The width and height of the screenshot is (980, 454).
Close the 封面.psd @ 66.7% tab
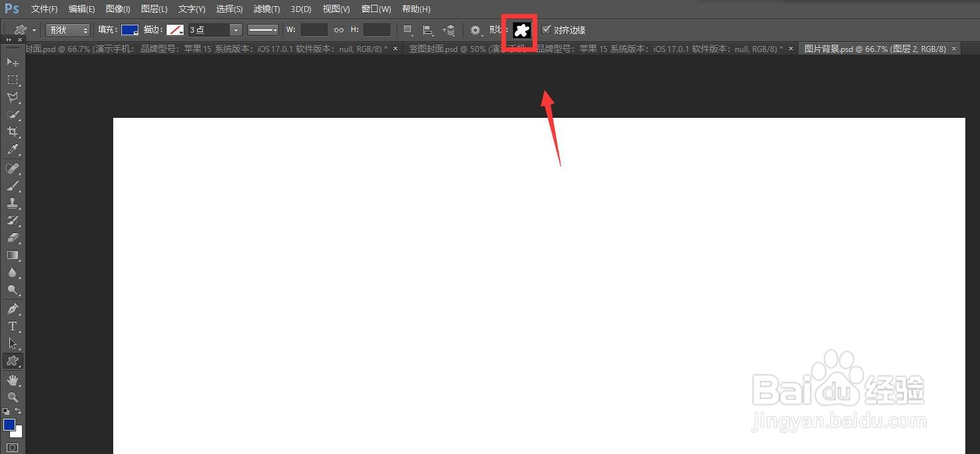point(395,48)
